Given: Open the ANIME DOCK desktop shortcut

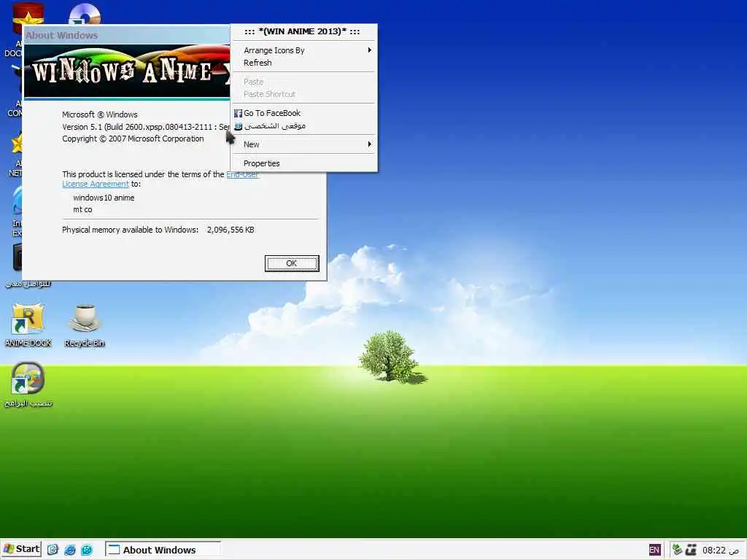Looking at the screenshot, I should (x=28, y=324).
